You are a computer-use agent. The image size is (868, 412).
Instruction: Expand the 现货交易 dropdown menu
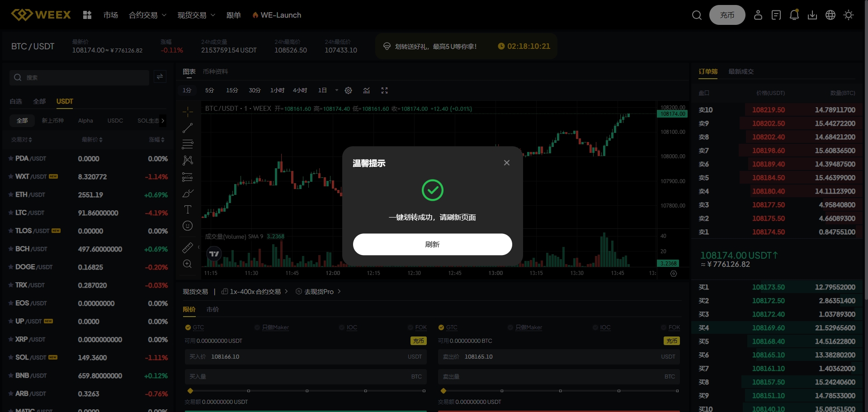click(196, 15)
